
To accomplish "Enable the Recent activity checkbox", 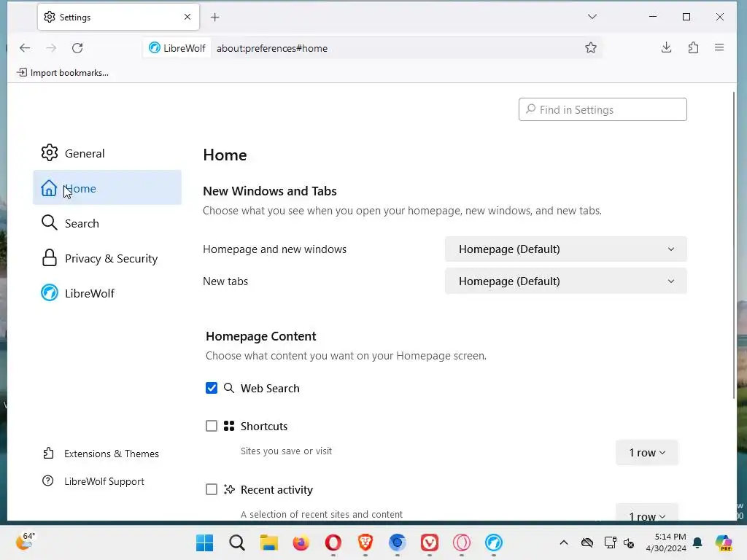I will (212, 489).
